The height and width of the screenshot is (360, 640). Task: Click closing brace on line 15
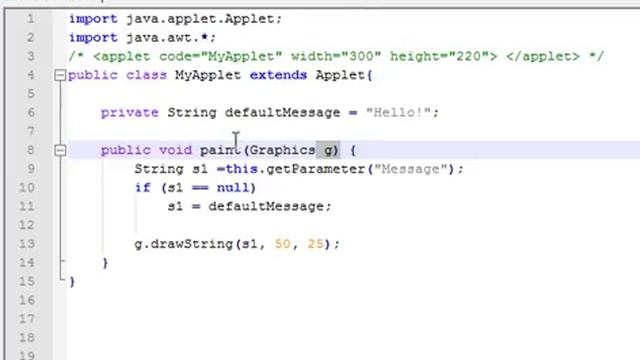[72, 282]
